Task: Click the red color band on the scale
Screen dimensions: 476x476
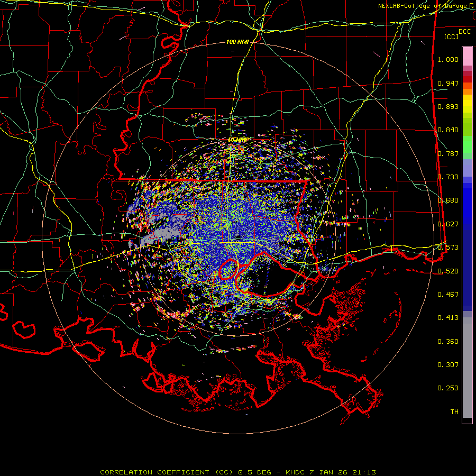Action: (467, 79)
